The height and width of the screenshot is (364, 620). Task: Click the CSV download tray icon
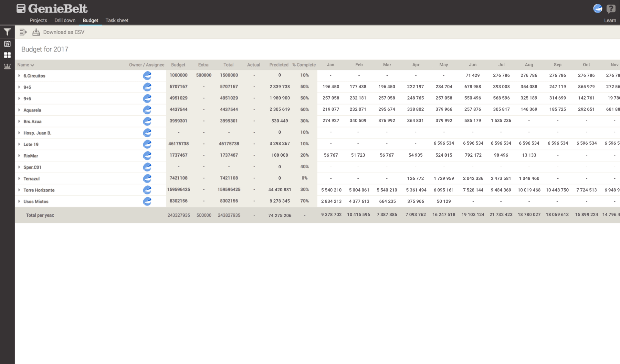click(x=36, y=32)
